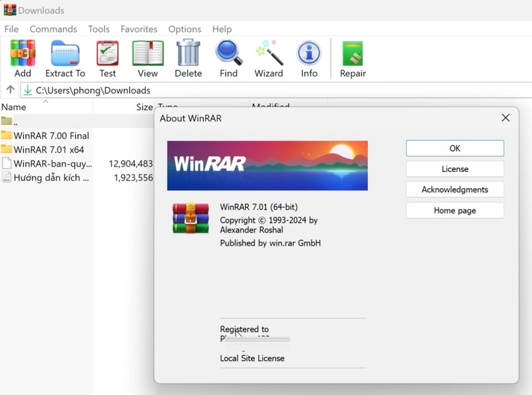
Task: Open the File menu
Action: (12, 29)
